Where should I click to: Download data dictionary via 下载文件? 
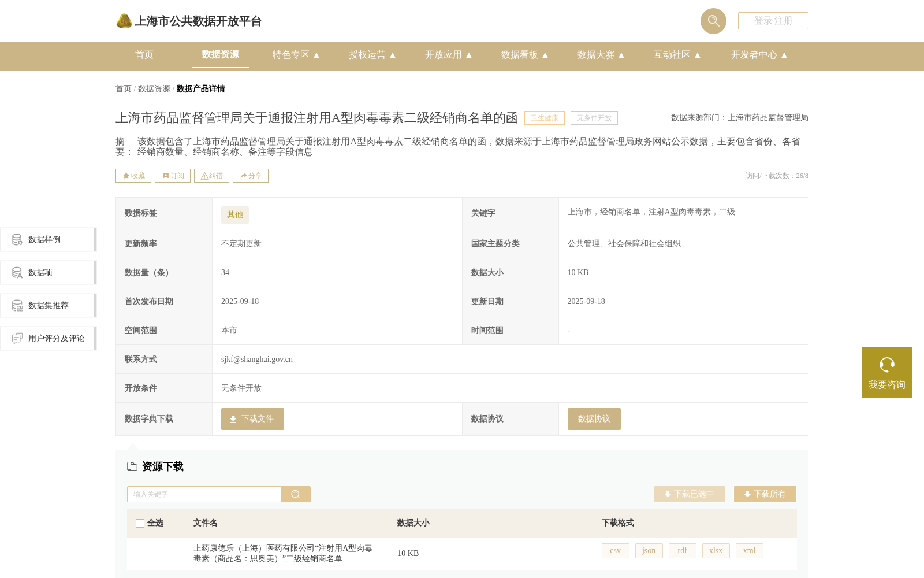pos(252,419)
